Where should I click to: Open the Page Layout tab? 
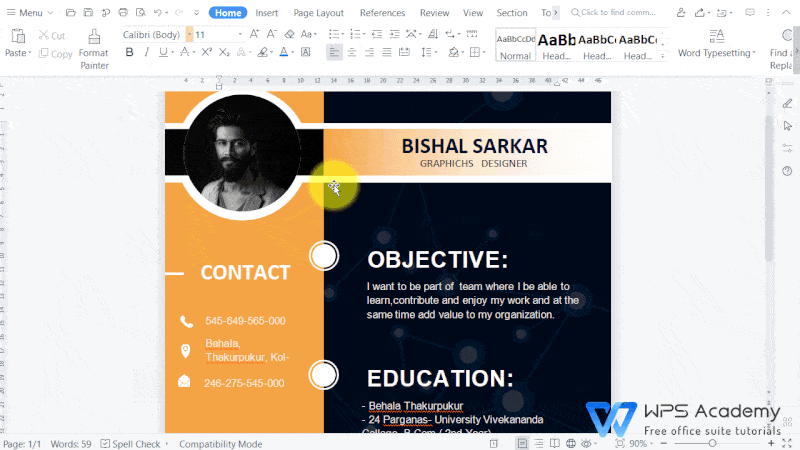318,13
